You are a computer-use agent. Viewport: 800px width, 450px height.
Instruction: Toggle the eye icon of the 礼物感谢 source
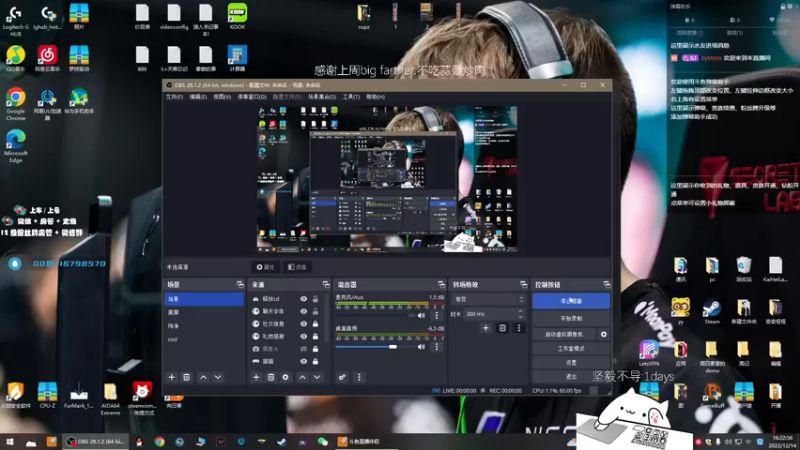click(304, 336)
